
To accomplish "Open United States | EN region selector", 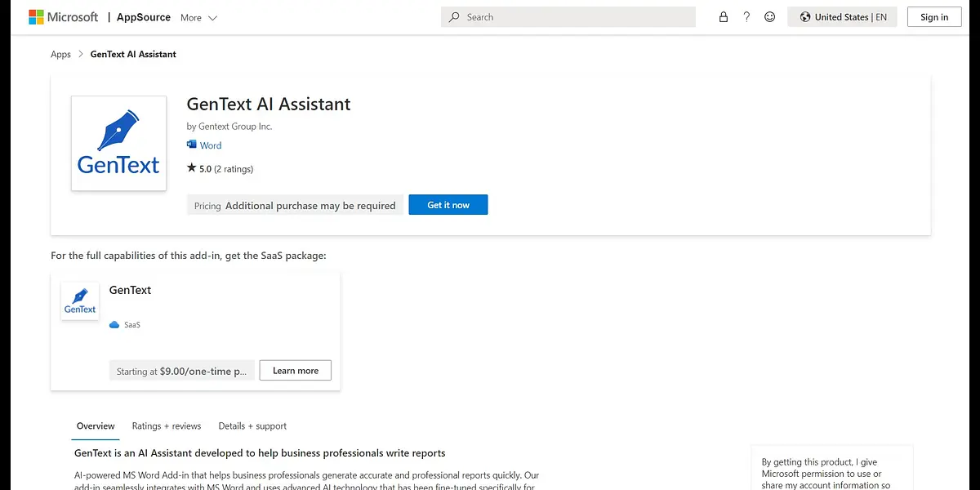I will pos(842,17).
